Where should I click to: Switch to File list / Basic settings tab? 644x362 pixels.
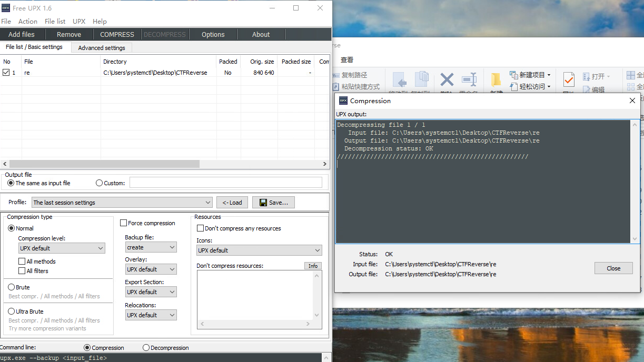[x=34, y=47]
